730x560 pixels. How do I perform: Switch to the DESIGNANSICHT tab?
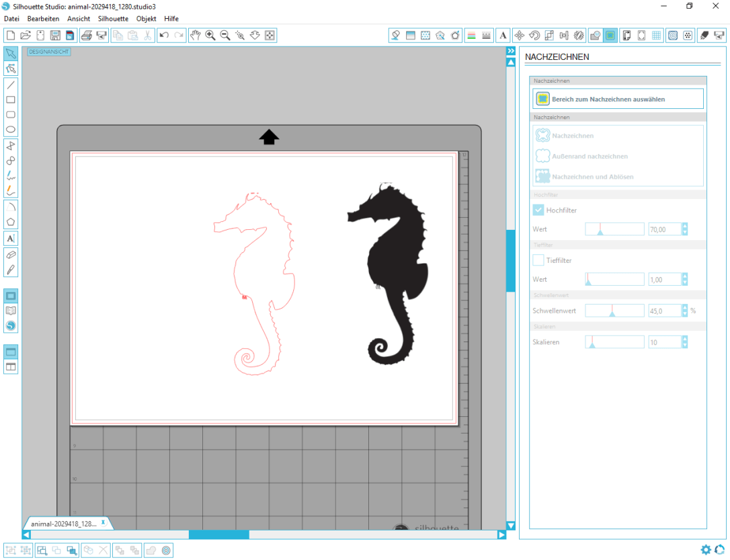click(x=48, y=50)
